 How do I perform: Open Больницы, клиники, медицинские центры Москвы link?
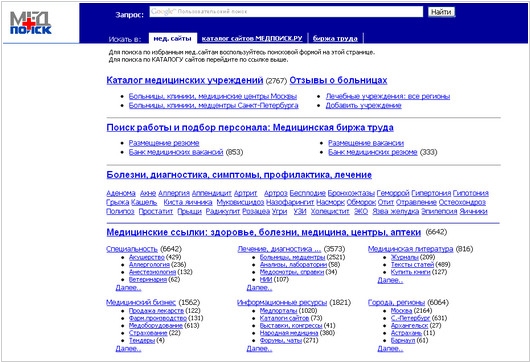pos(213,96)
